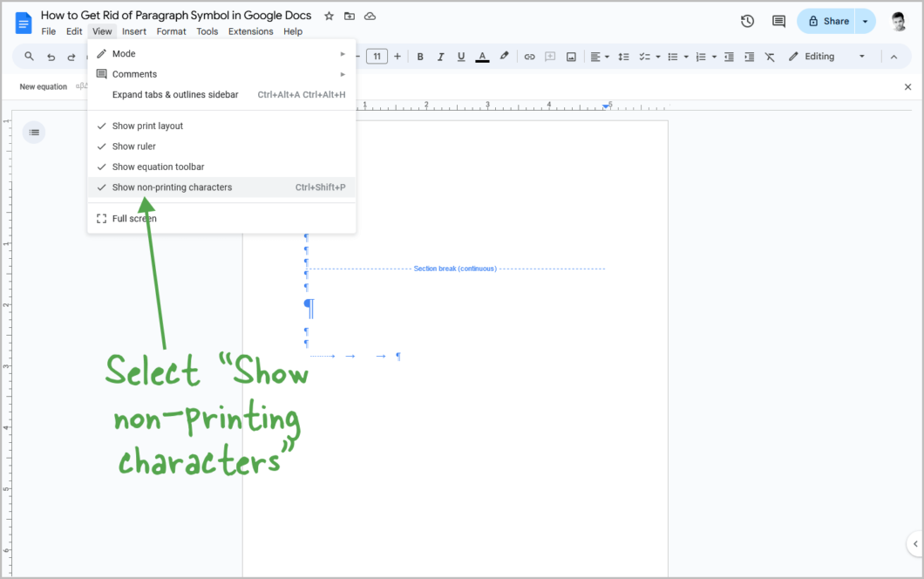Open the Insert menu
This screenshot has height=579, width=924.
[x=133, y=31]
